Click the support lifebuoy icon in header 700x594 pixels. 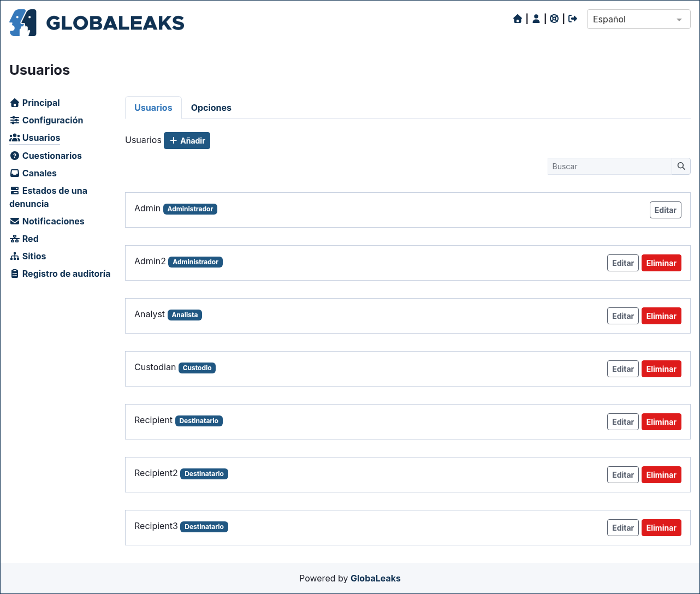tap(554, 19)
